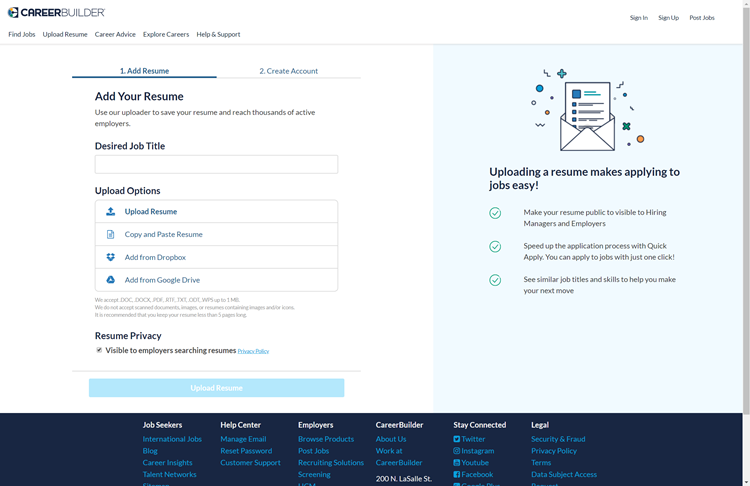Screen dimensions: 750x486
Task: Open the Instagram icon in footer
Action: click(456, 451)
